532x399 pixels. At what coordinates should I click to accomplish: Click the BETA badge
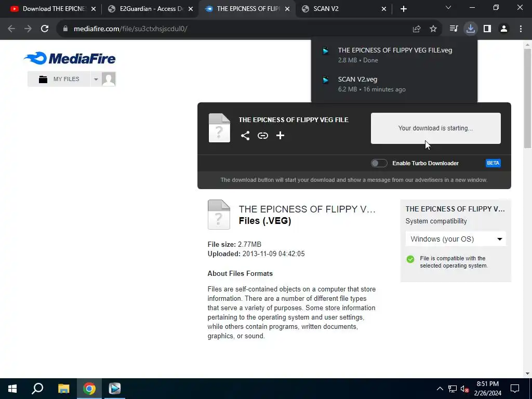click(493, 163)
